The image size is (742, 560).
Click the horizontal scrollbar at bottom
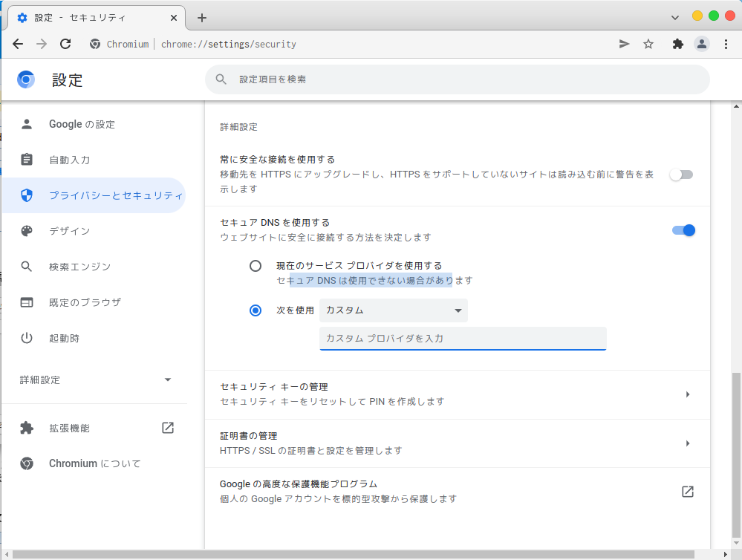coord(353,554)
